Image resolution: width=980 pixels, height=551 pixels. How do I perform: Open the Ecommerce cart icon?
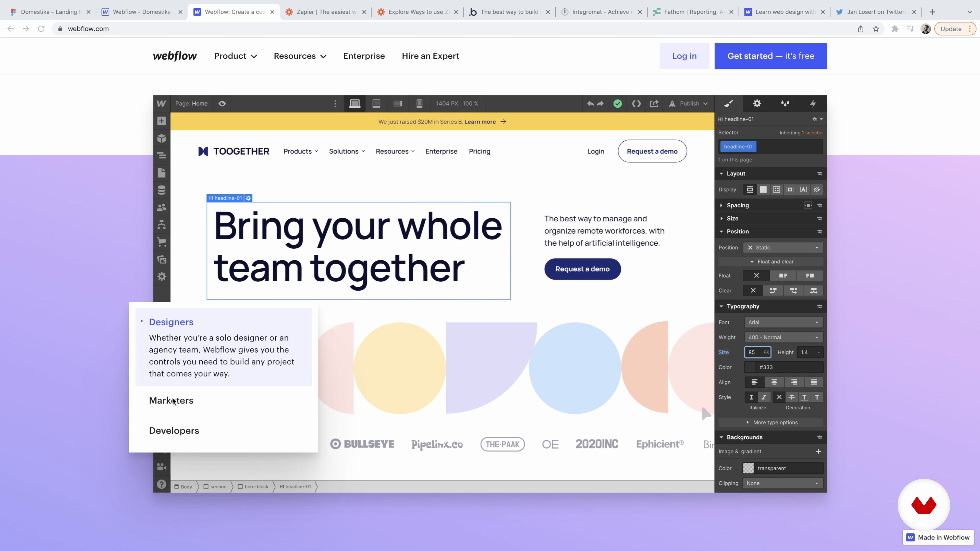tap(161, 242)
